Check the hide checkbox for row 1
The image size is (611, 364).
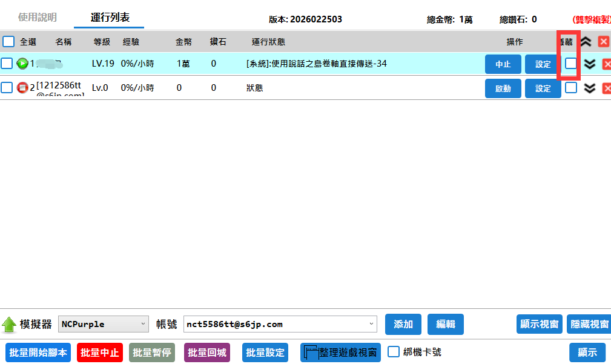tap(571, 64)
